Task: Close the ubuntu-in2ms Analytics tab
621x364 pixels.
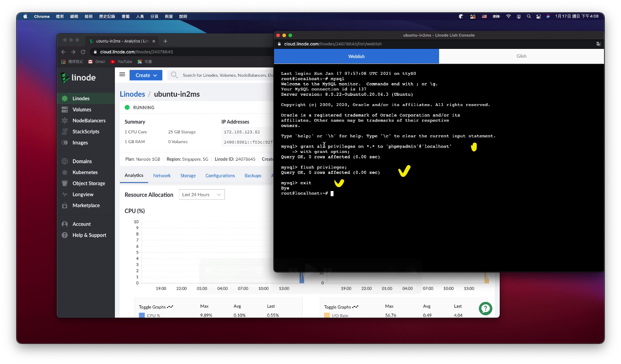Action: [x=154, y=41]
